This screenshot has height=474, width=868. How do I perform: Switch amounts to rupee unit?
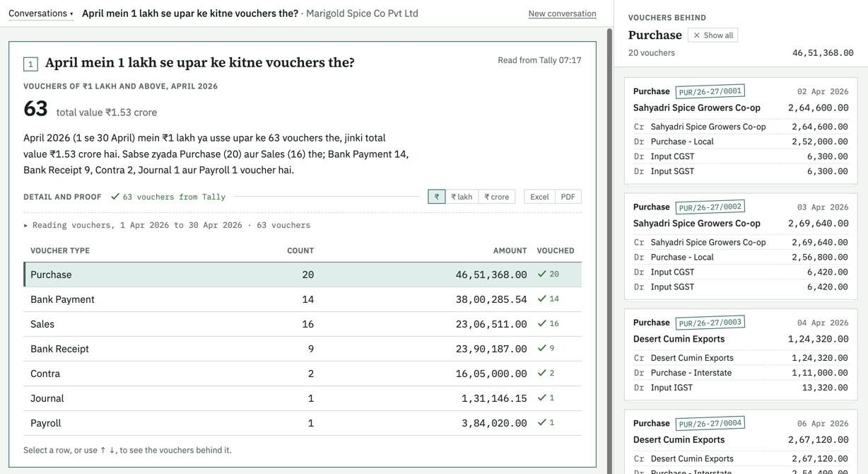[437, 197]
